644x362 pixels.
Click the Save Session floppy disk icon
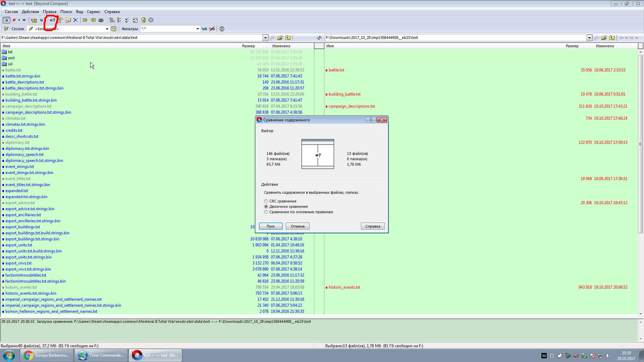(x=114, y=29)
